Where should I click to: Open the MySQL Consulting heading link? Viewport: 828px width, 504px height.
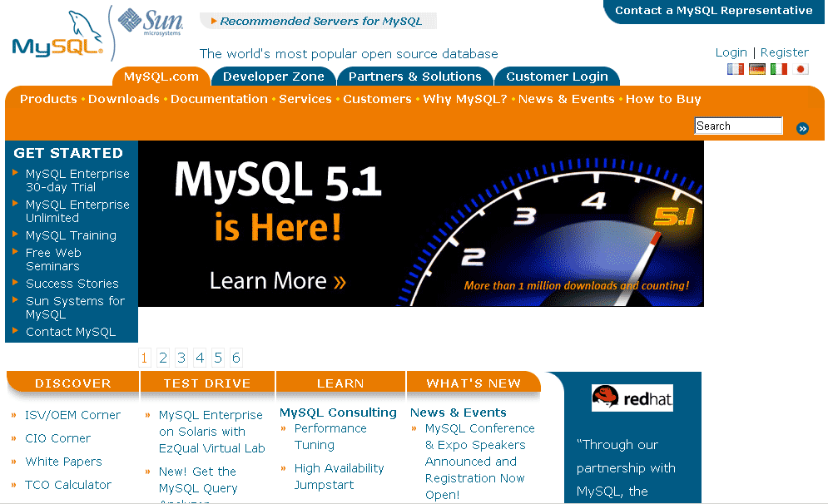point(338,413)
